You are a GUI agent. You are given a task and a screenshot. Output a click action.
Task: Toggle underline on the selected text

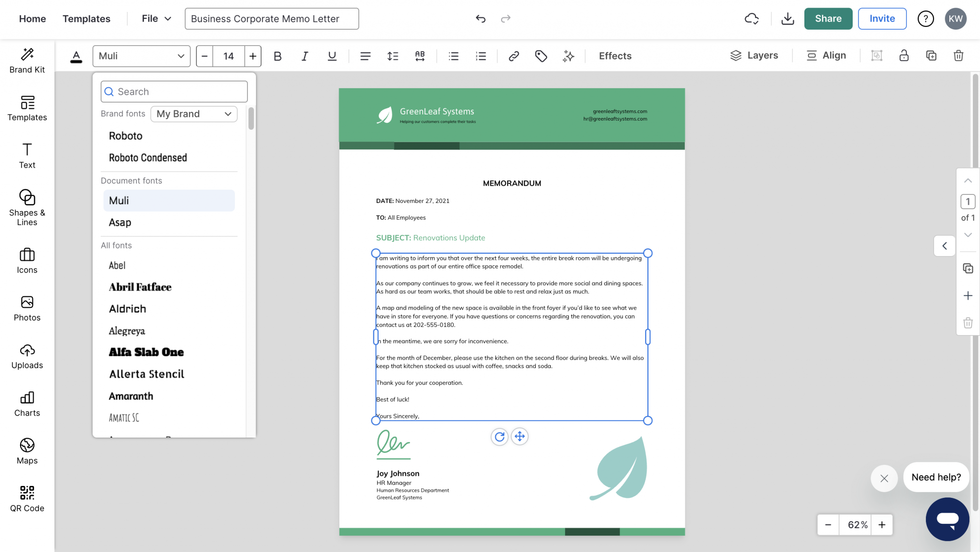click(x=331, y=56)
